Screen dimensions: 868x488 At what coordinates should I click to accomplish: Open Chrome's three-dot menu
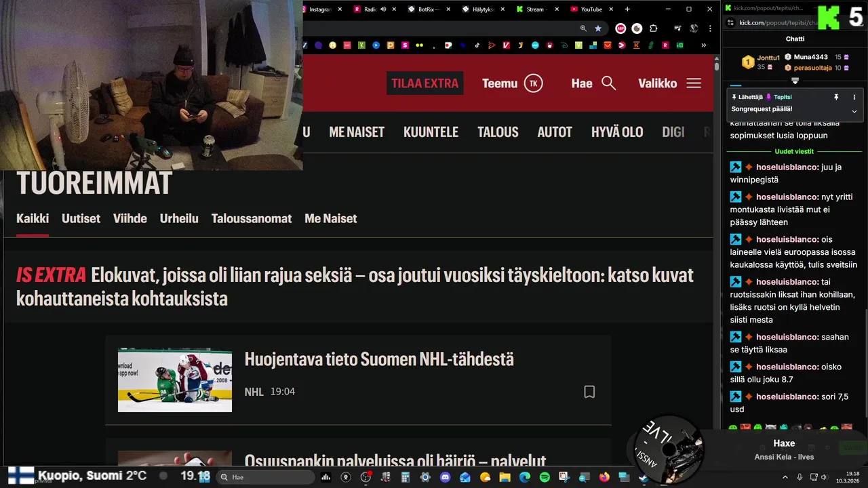point(709,28)
